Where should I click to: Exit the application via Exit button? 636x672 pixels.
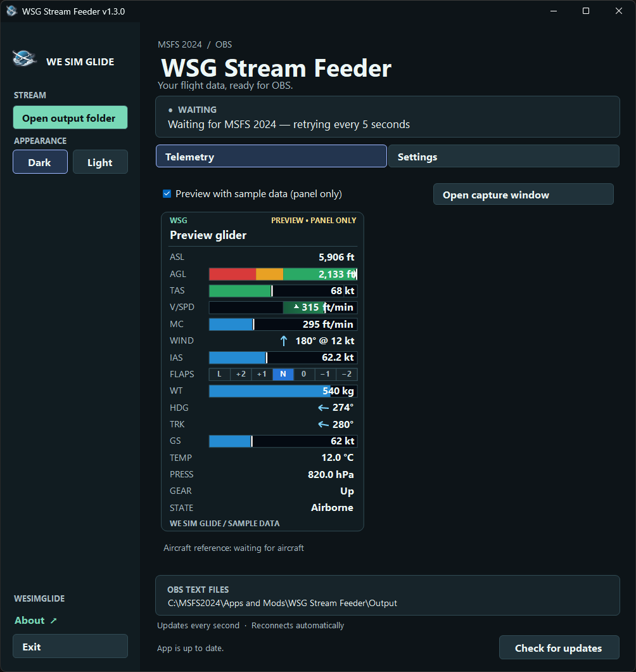click(x=70, y=646)
